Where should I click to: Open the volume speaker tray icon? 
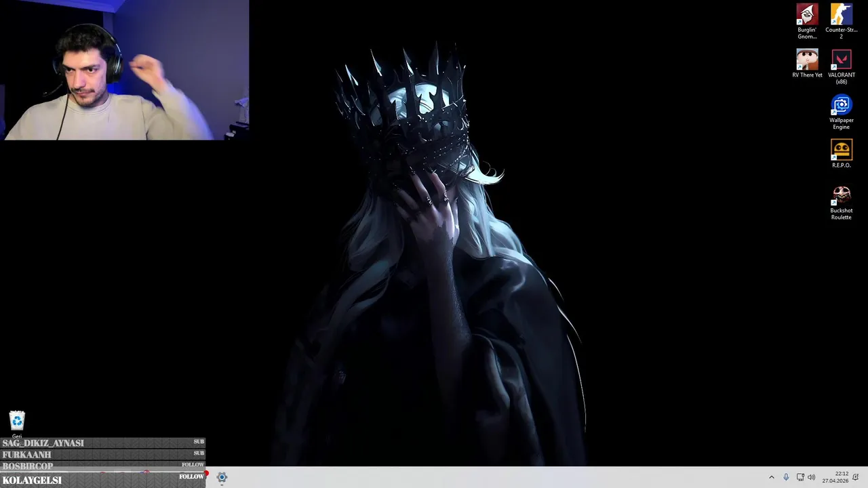click(812, 477)
